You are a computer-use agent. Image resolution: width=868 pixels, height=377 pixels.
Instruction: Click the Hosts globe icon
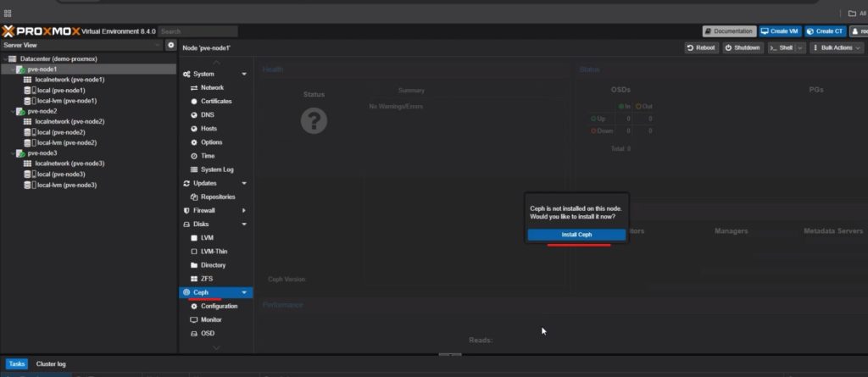pos(194,129)
